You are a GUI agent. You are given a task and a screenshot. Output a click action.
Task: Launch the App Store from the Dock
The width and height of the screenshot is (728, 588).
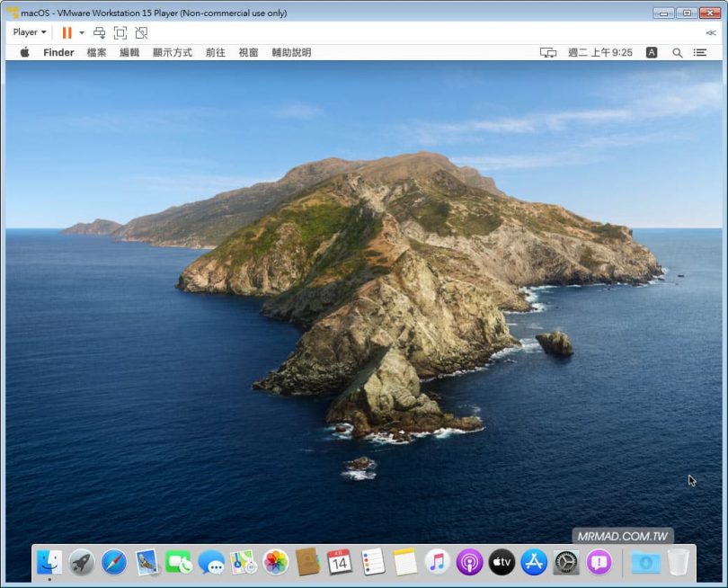coord(534,562)
